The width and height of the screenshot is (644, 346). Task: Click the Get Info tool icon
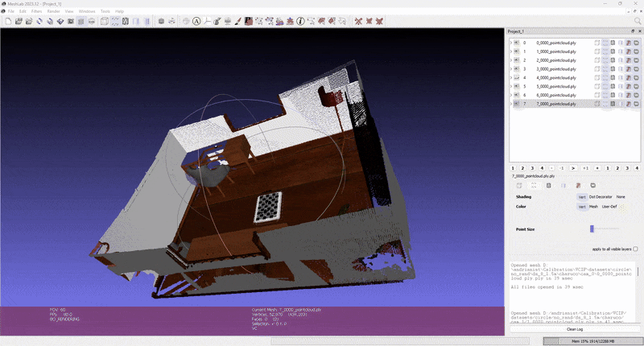(x=300, y=21)
